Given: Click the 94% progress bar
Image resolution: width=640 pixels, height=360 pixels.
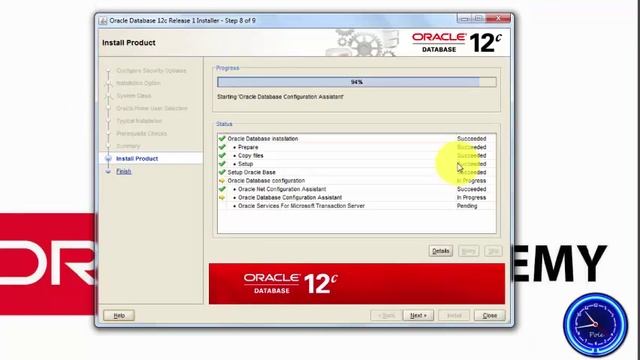Looking at the screenshot, I should (357, 82).
